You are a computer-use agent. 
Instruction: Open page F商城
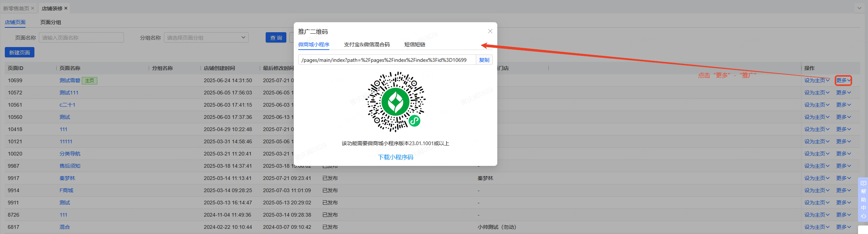(66, 190)
